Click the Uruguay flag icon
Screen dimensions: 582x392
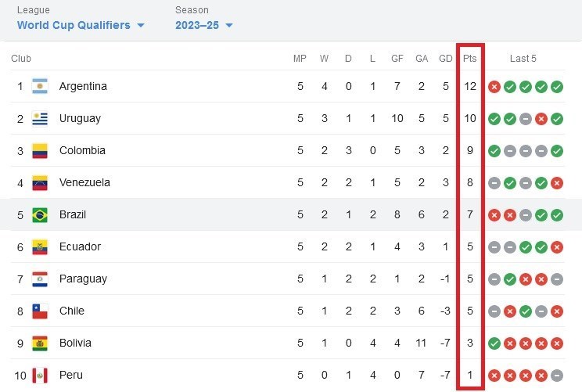pyautogui.click(x=40, y=118)
